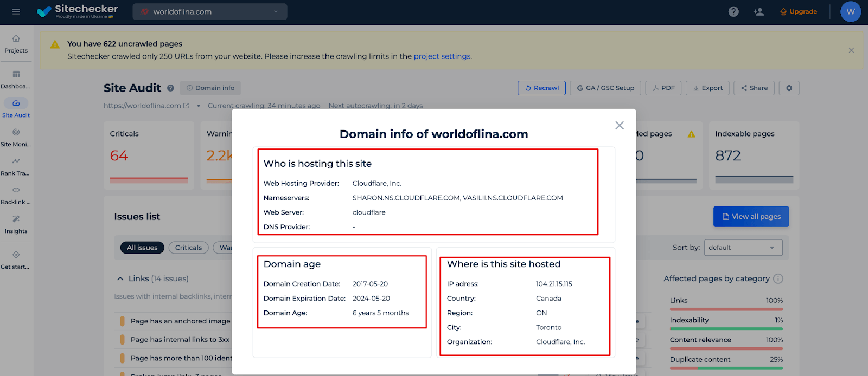Select the City value Toronto
The image size is (868, 376).
pyautogui.click(x=548, y=328)
